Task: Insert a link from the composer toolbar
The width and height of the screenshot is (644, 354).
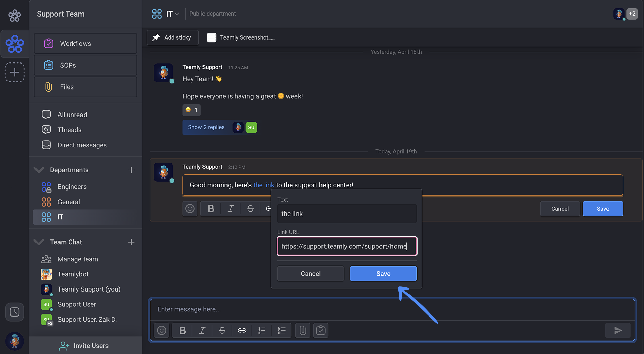Action: pos(242,330)
